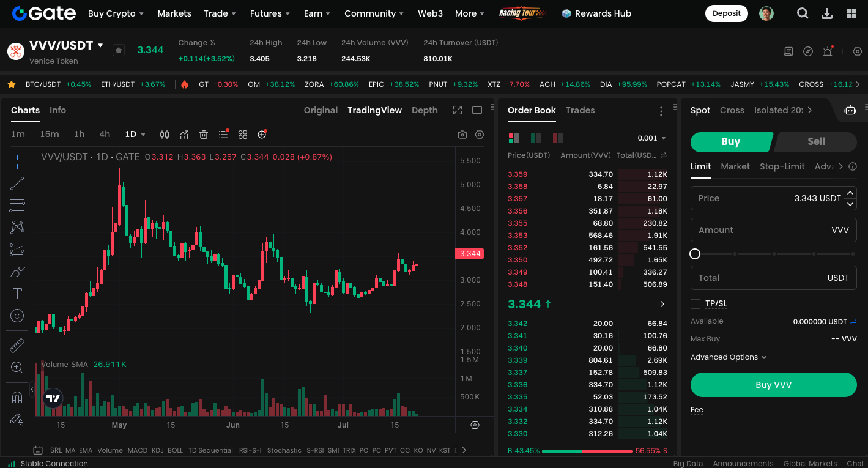Open the calendar icon below chart
This screenshot has height=468, width=868.
tap(38, 450)
